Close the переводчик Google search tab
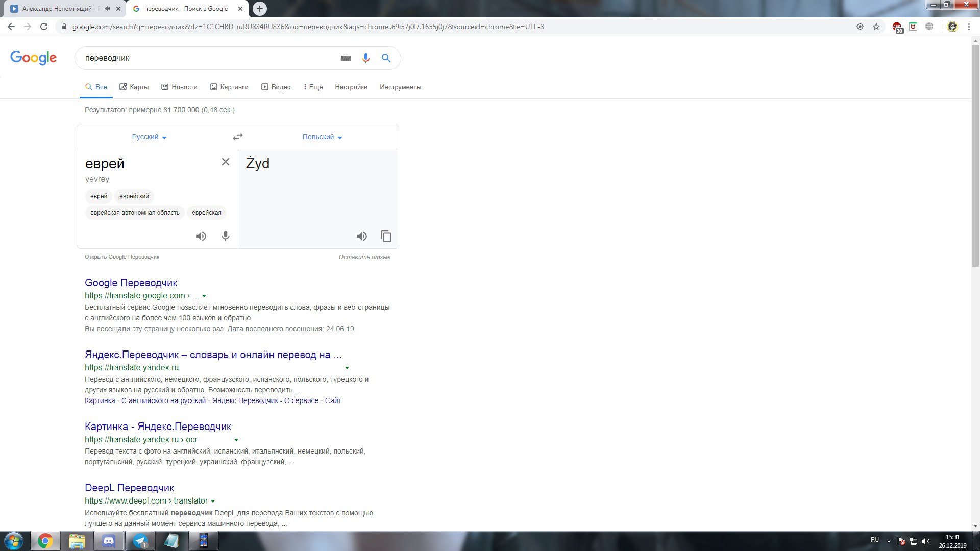This screenshot has height=551, width=980. coord(240,9)
